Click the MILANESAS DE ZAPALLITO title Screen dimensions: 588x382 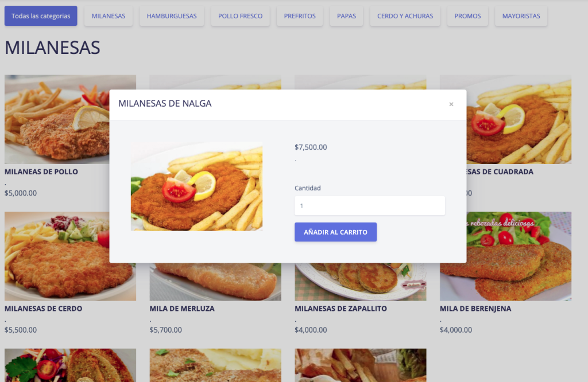coord(341,309)
